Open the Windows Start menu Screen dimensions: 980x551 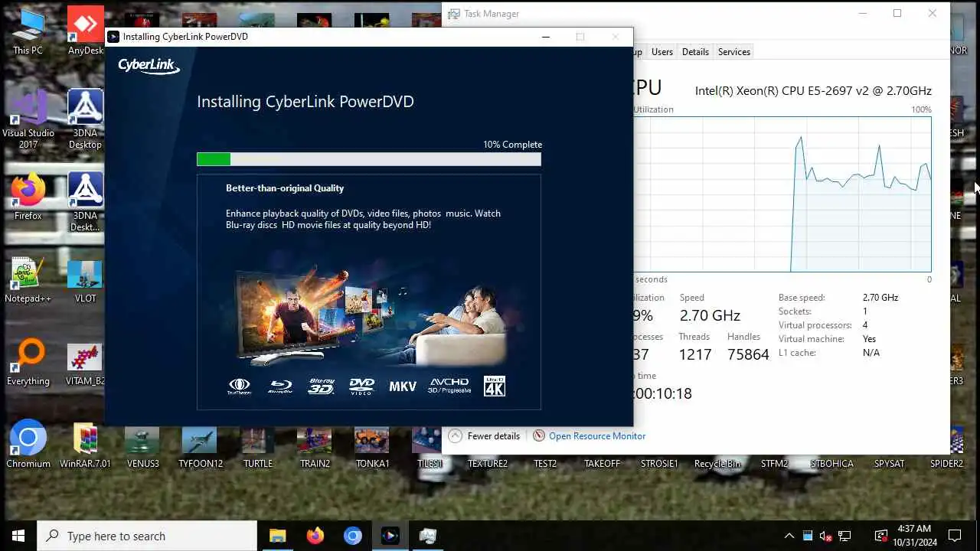tap(18, 536)
